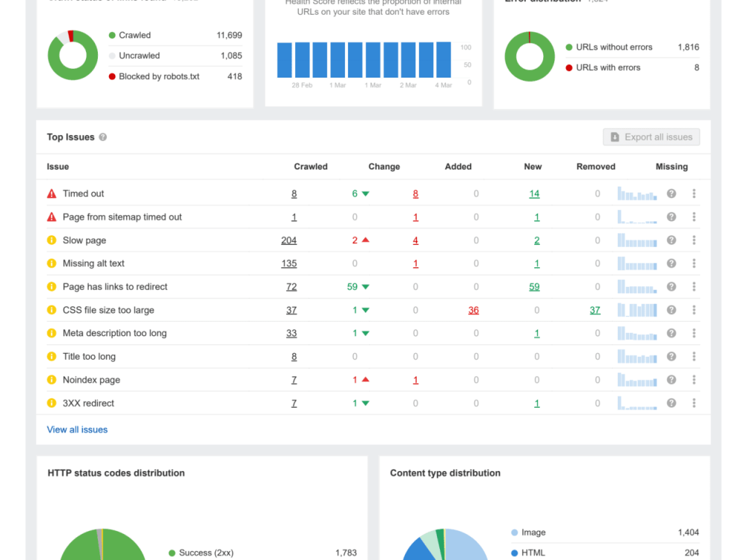Click the Export all issues button
This screenshot has height=560, width=747.
[651, 137]
